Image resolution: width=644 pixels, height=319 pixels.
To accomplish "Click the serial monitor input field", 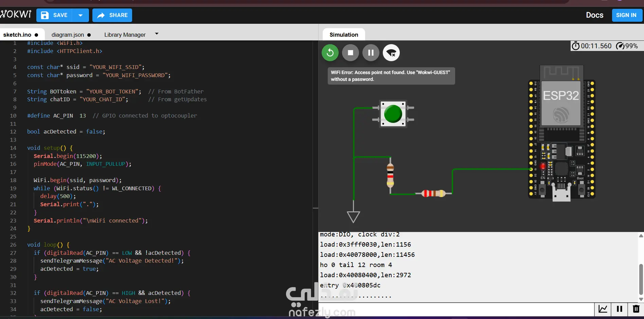I will click(456, 309).
